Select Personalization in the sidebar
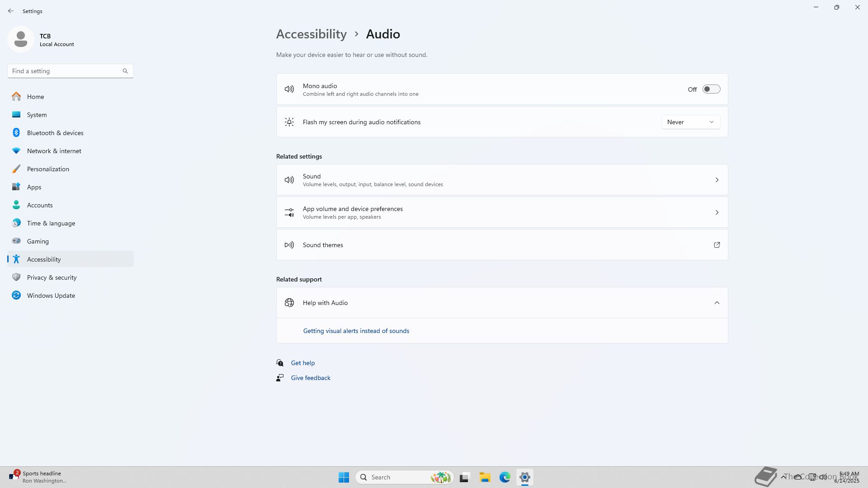The height and width of the screenshot is (488, 868). [x=48, y=169]
